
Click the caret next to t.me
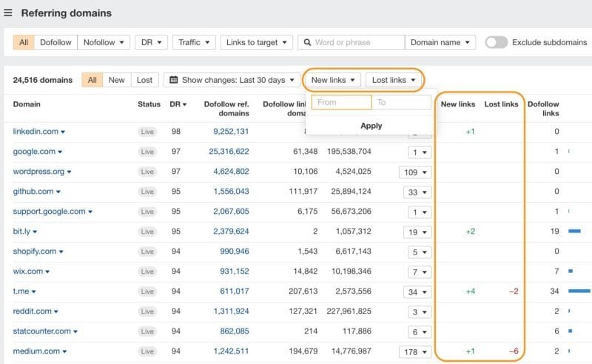click(x=33, y=291)
